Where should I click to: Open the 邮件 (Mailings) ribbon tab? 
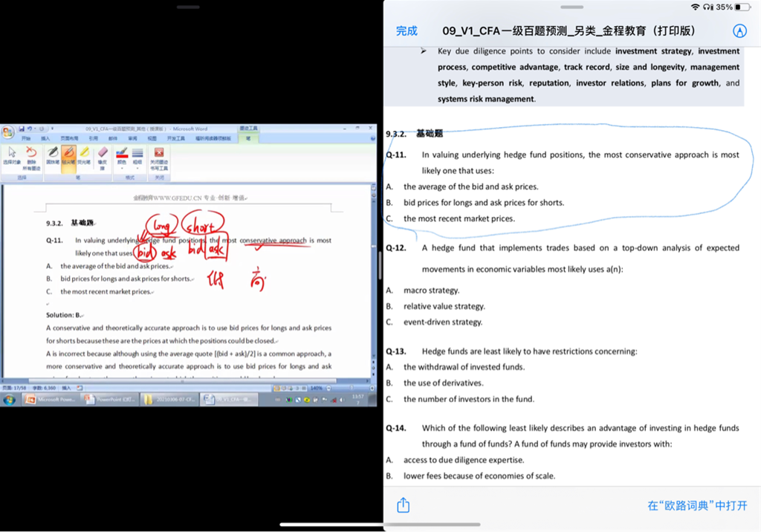point(113,138)
